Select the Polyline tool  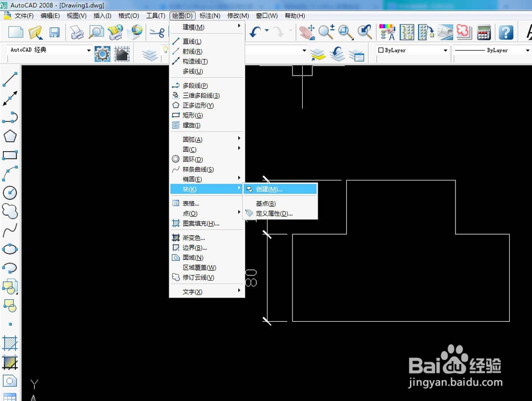point(10,117)
